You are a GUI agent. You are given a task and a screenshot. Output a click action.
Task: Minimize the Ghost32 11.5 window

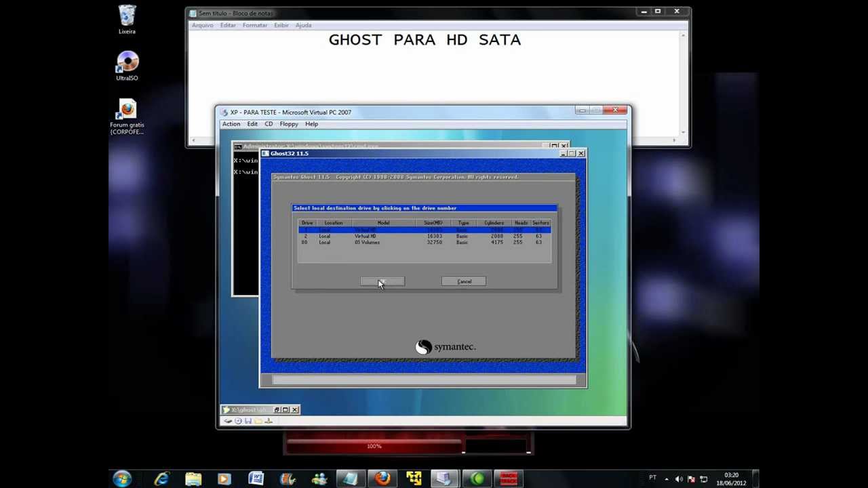click(564, 154)
